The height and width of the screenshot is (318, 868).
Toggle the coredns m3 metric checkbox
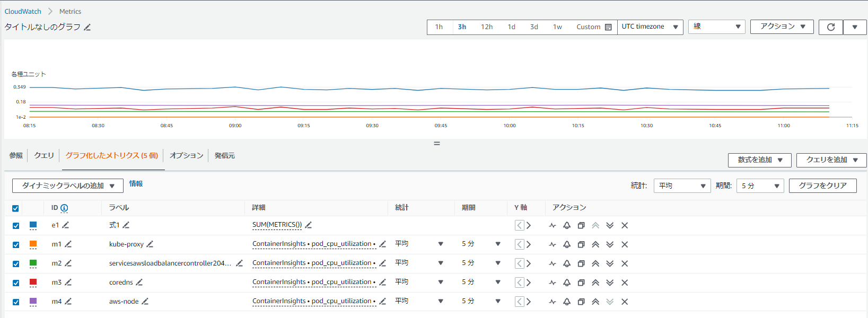[16, 283]
